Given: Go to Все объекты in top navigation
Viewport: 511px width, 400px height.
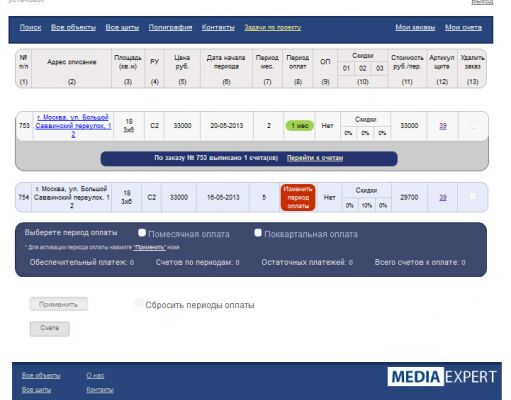Looking at the screenshot, I should coord(73,27).
